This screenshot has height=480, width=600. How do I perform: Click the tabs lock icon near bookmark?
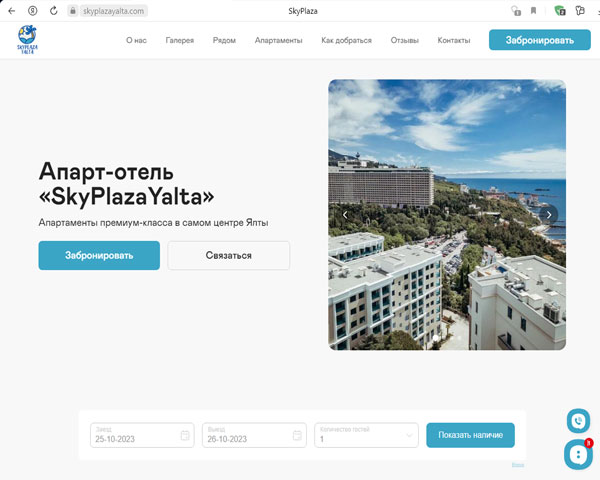click(x=516, y=11)
